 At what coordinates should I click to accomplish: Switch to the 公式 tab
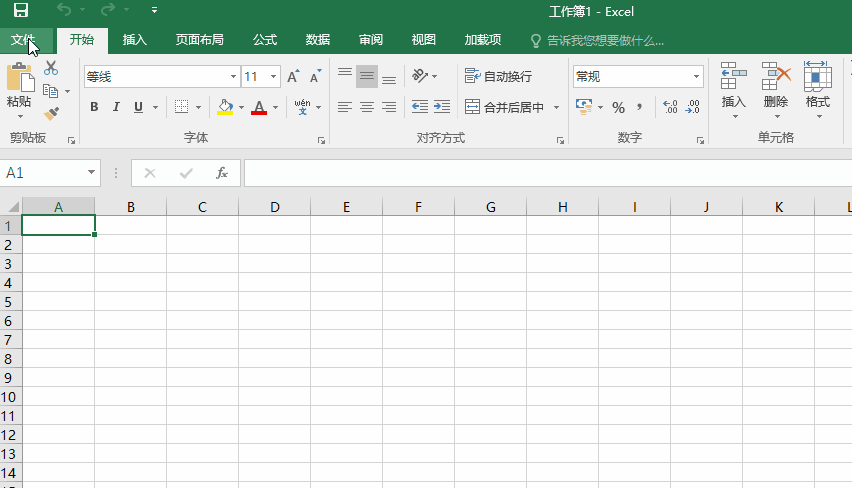pyautogui.click(x=265, y=40)
